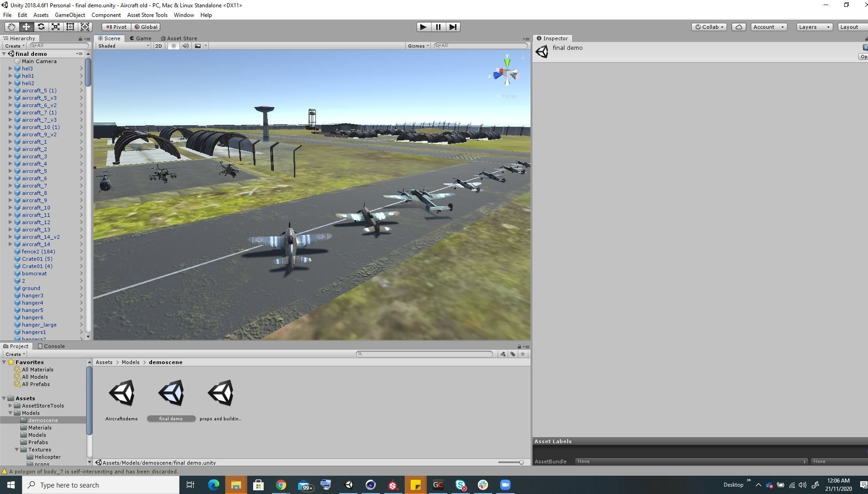Screen dimensions: 868x494
Task: Open the AssetBundle name dropdown
Action: click(x=691, y=462)
